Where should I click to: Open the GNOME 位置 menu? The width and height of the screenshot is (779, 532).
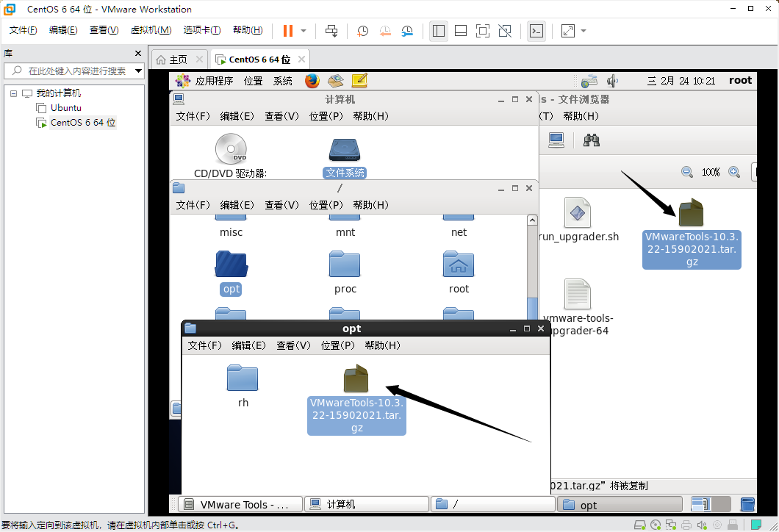click(x=254, y=81)
